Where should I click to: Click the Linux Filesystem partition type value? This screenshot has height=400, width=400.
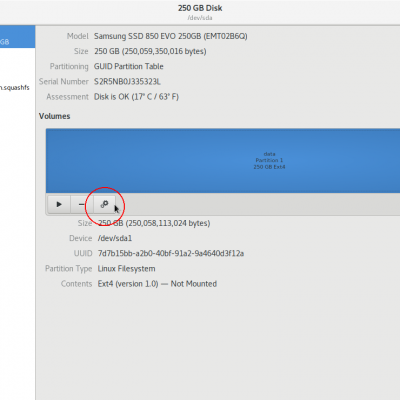pos(126,269)
